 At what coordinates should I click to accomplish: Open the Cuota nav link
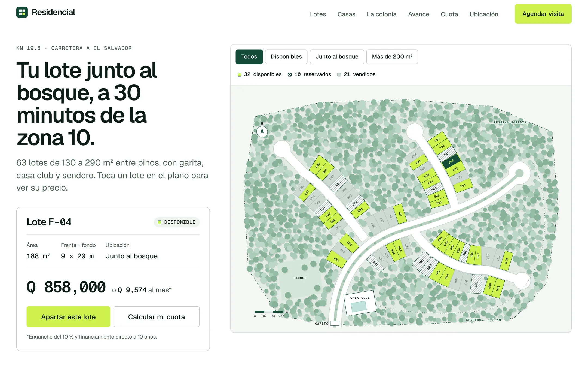tap(449, 14)
